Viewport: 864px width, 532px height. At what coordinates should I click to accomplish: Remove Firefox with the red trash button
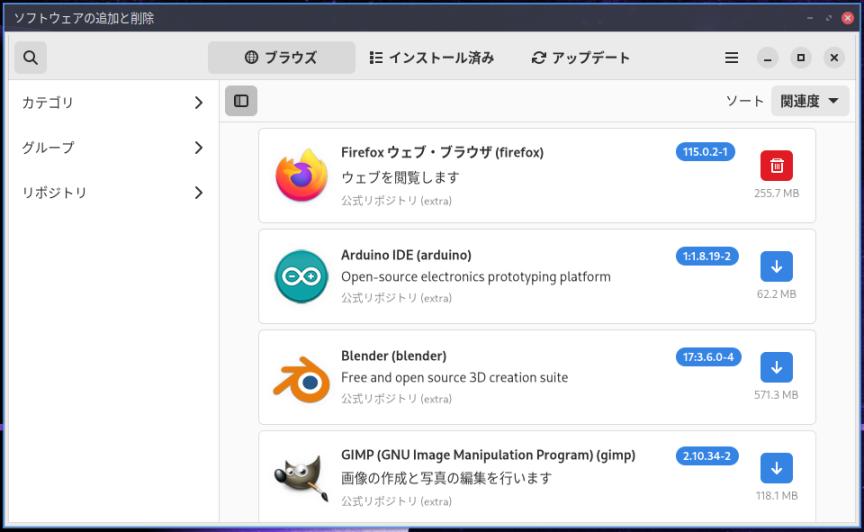776,165
